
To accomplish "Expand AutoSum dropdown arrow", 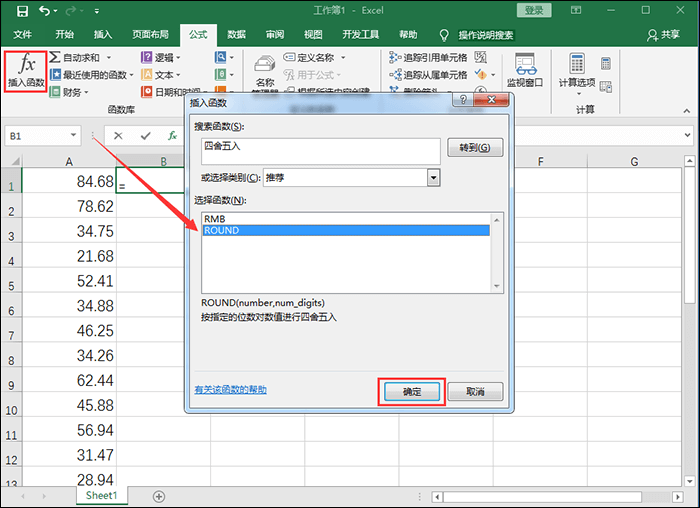I will [108, 58].
